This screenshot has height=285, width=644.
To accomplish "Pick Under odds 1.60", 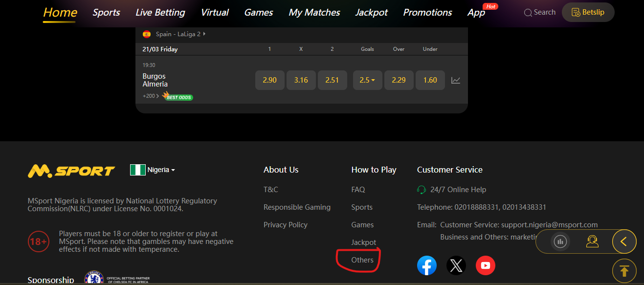I will point(430,80).
